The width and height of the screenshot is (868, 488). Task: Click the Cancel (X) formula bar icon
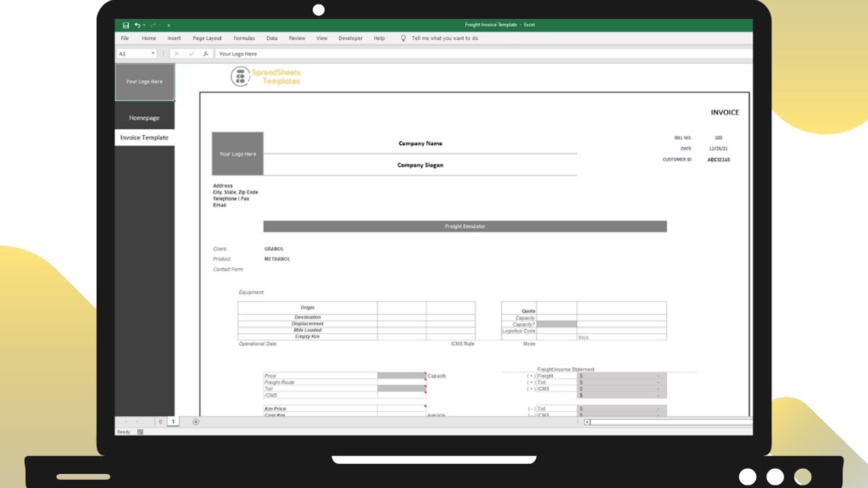pos(176,54)
